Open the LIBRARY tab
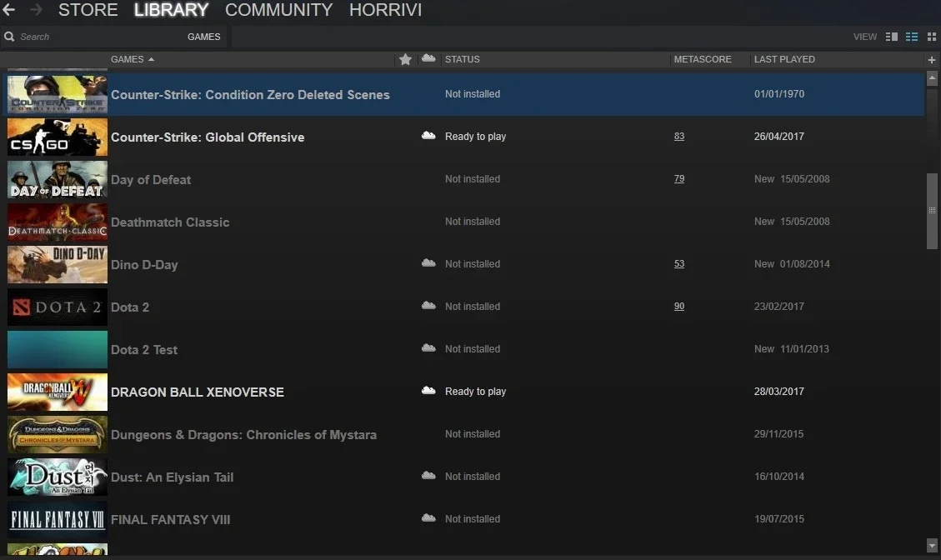941x560 pixels. [171, 10]
